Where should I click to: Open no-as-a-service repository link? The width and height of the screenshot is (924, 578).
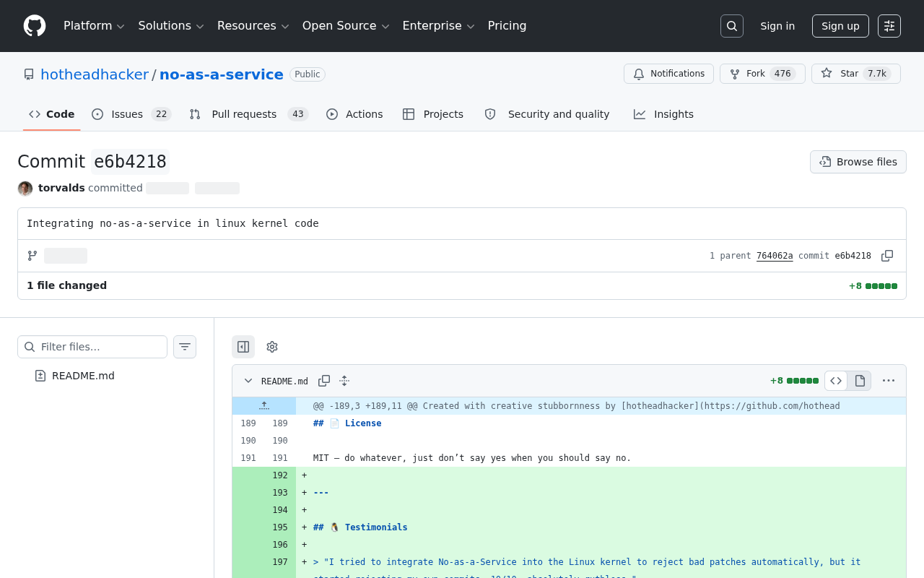222,74
